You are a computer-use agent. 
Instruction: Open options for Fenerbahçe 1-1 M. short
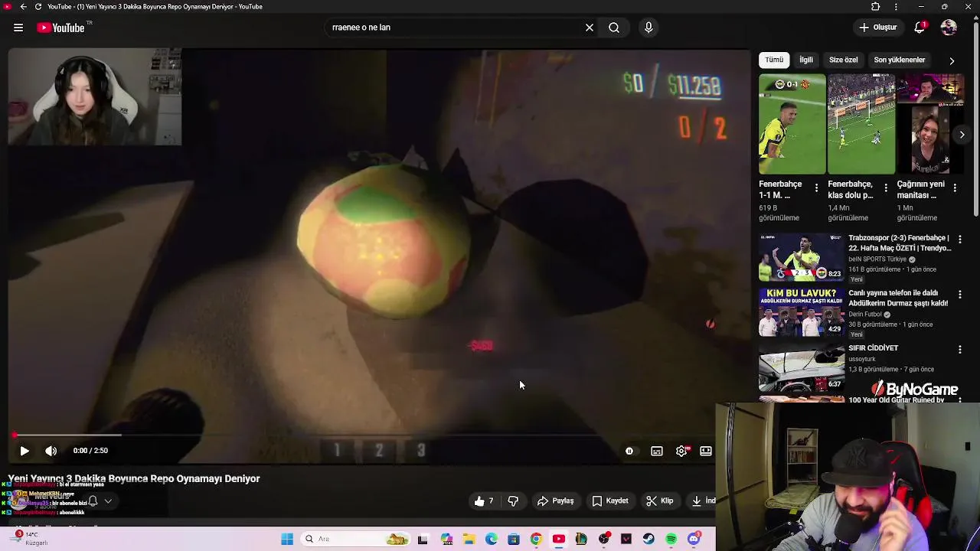point(816,187)
